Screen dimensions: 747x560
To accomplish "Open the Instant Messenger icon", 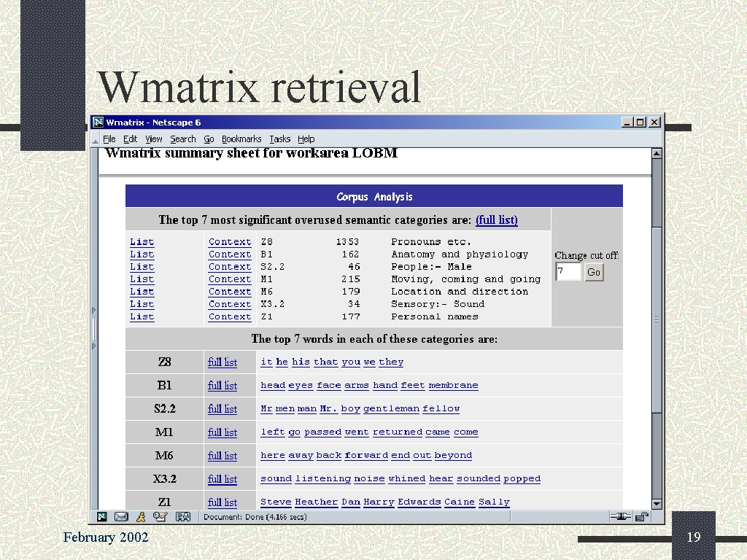I will click(141, 517).
